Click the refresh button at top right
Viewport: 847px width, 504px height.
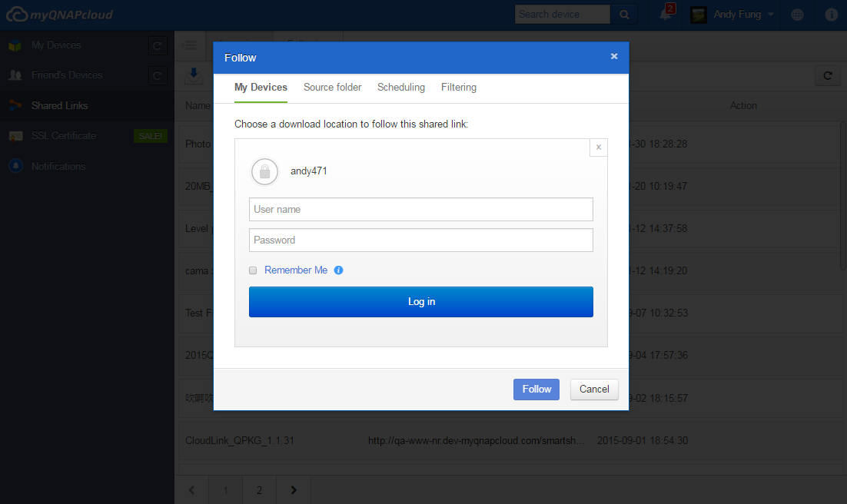point(827,75)
